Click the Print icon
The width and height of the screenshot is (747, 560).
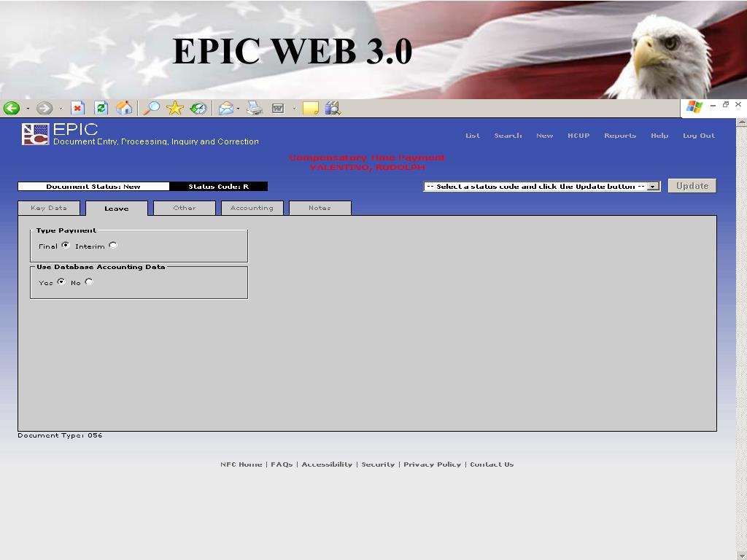pos(255,109)
